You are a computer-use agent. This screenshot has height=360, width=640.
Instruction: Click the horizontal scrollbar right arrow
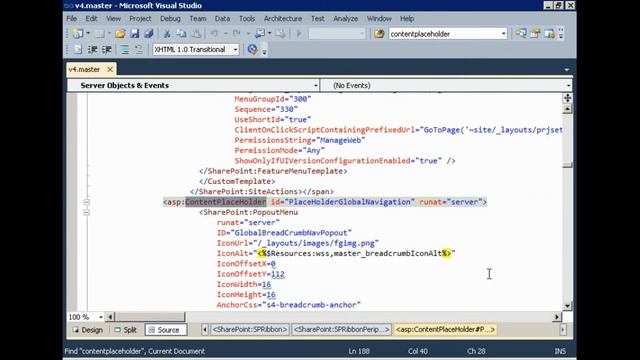[557, 317]
